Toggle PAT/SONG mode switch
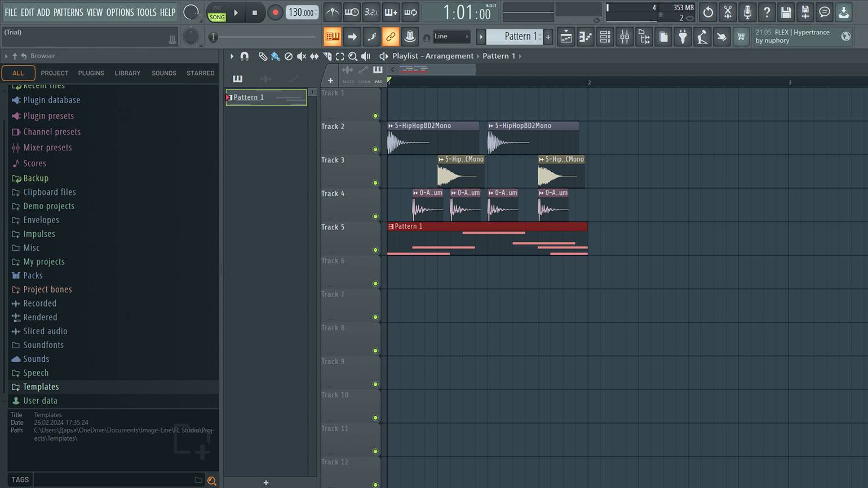 [216, 12]
